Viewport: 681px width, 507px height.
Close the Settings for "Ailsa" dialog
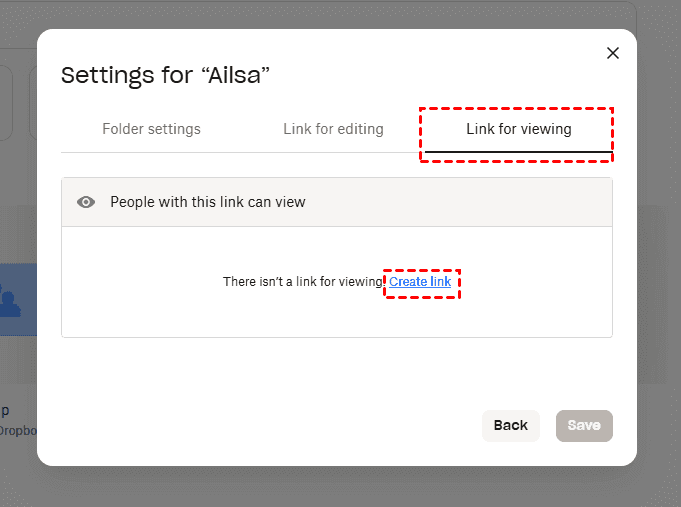tap(613, 53)
